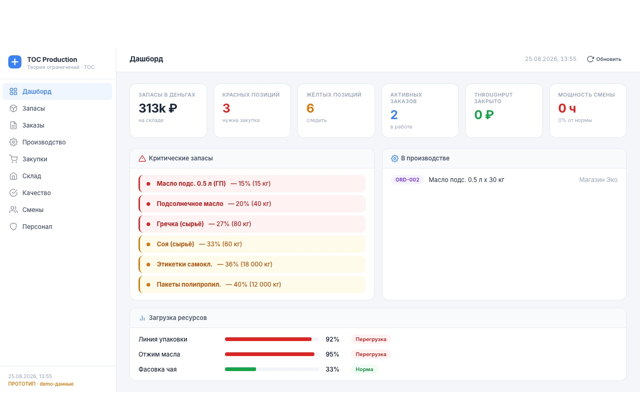Image resolution: width=640 pixels, height=400 pixels.
Task: Click the Линия упаковки 92% progress bar
Action: (x=272, y=339)
